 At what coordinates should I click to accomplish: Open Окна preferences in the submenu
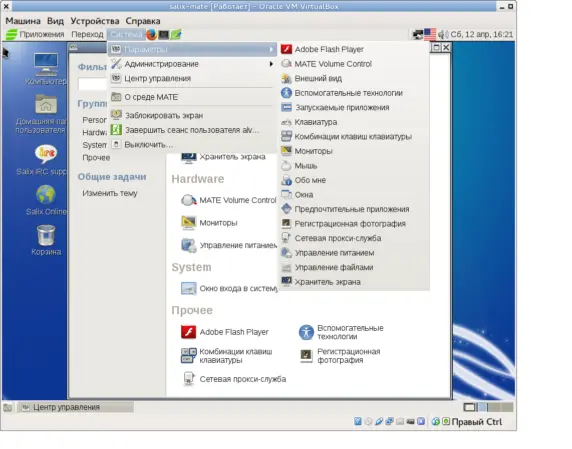point(353,195)
